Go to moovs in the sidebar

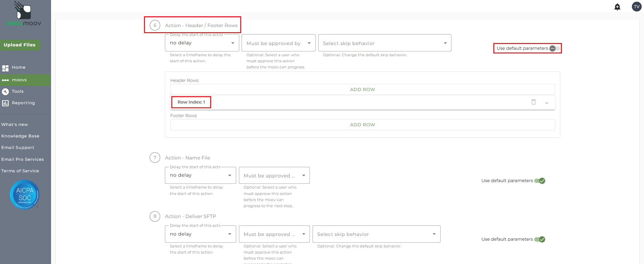tap(19, 80)
